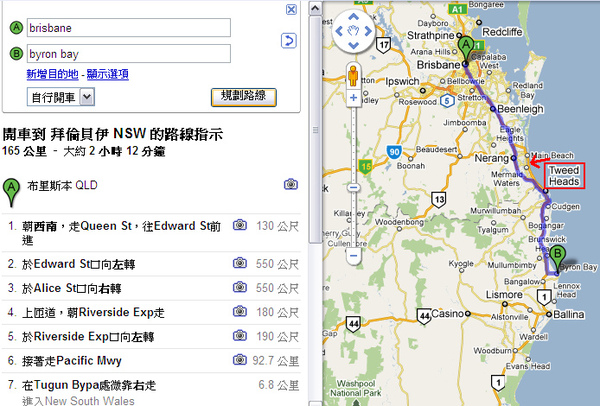This screenshot has width=600, height=406.
Task: Pan map left with the left arrow
Action: tap(339, 31)
